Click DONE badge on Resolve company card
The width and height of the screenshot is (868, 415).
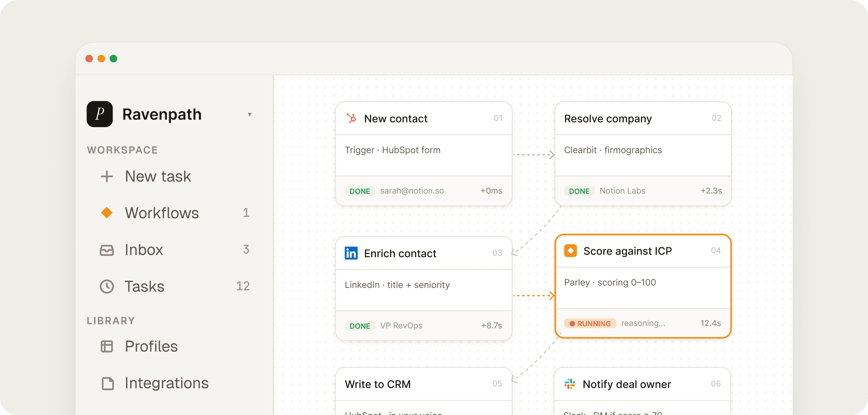pos(579,191)
